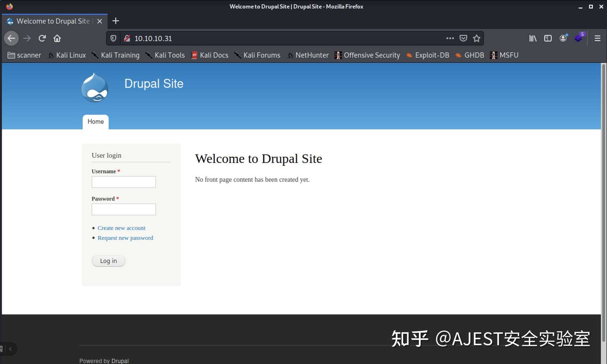Viewport: 607px width, 364px height.
Task: Minimize the Firefox window
Action: click(580, 7)
